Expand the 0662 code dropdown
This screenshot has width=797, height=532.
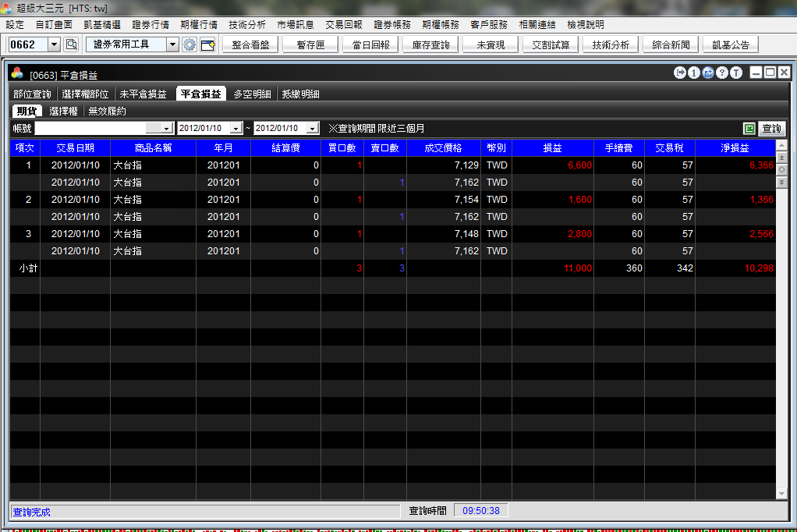click(55, 44)
